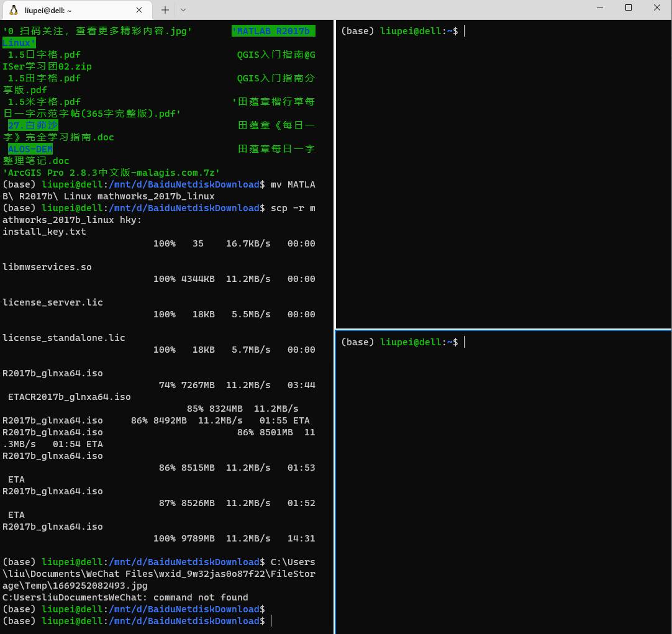Open the new-tab profile dropdown chevron
The width and height of the screenshot is (672, 634).
point(183,10)
